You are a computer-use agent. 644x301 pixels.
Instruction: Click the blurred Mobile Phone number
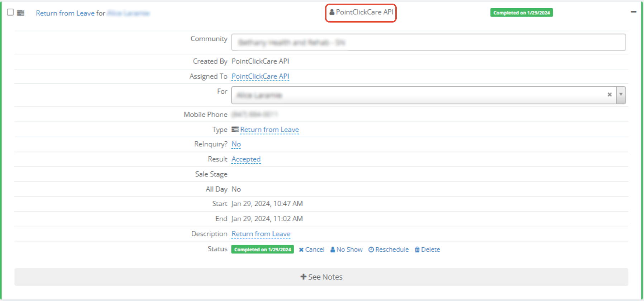(254, 115)
